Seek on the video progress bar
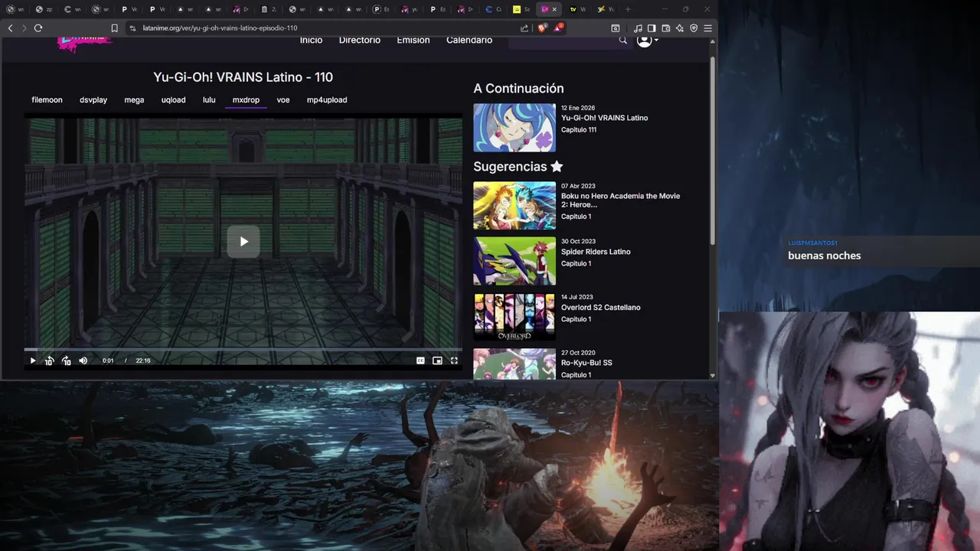The width and height of the screenshot is (980, 551). (243, 350)
